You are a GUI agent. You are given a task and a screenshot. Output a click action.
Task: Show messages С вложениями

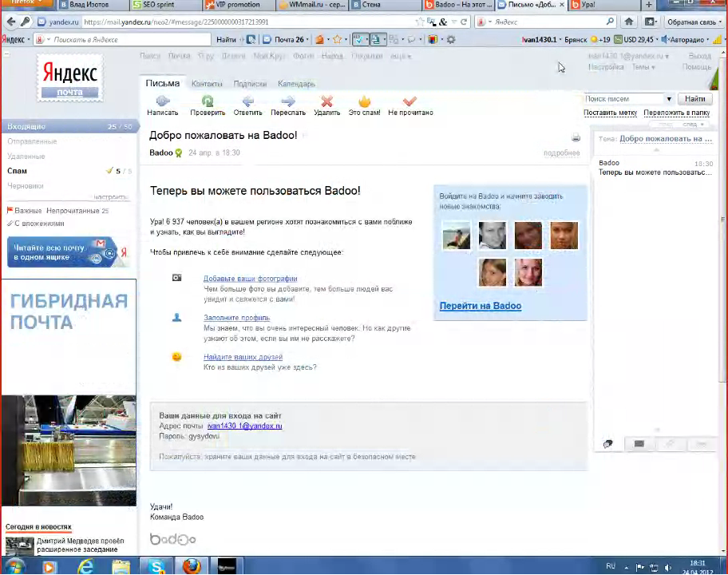point(39,224)
